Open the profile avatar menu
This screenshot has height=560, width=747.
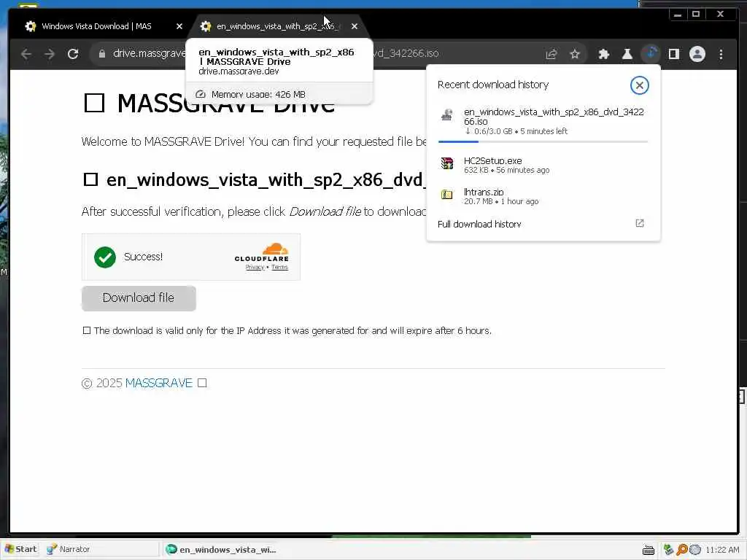[x=697, y=54]
